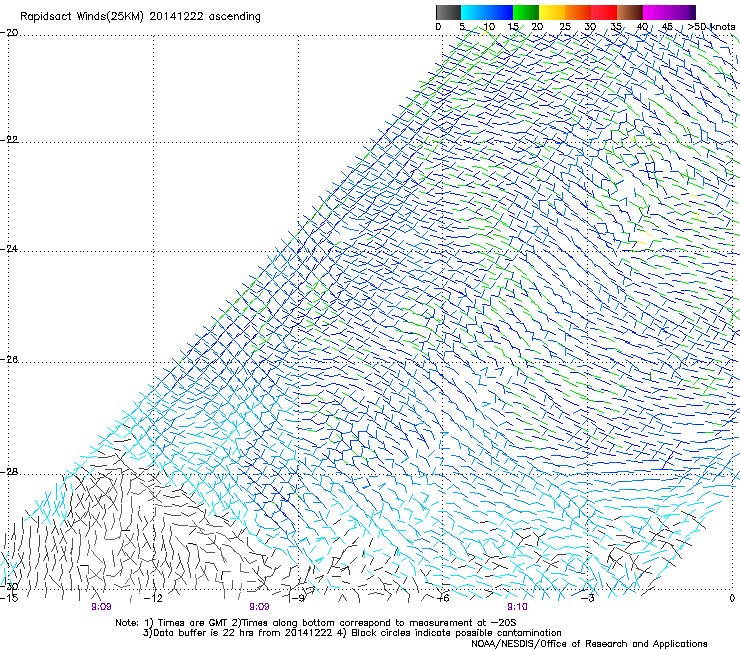The height and width of the screenshot is (650, 740).
Task: Click the "-28" latitude axis label
Action: pyautogui.click(x=9, y=472)
